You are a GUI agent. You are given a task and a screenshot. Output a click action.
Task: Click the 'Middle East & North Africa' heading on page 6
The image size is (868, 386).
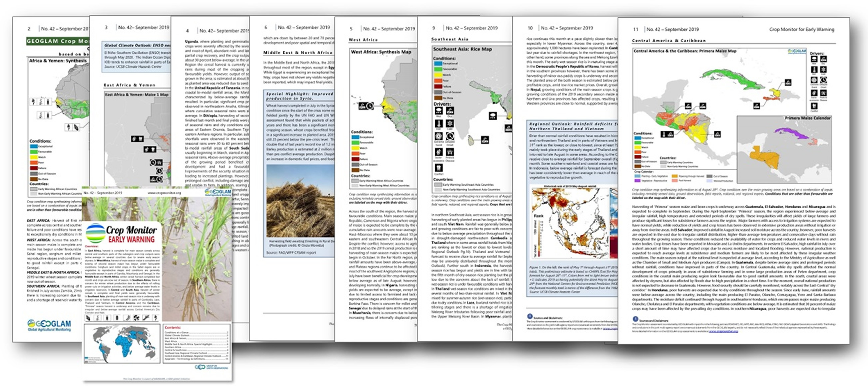point(297,53)
